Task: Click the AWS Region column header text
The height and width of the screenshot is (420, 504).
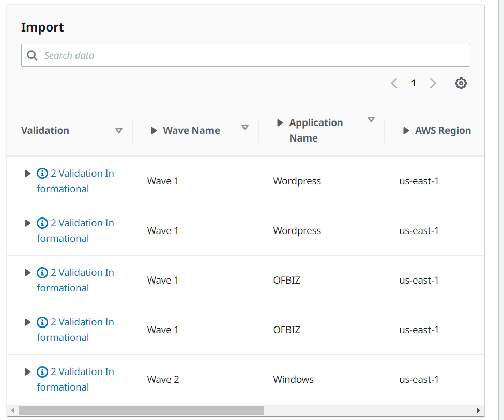Action: tap(443, 131)
